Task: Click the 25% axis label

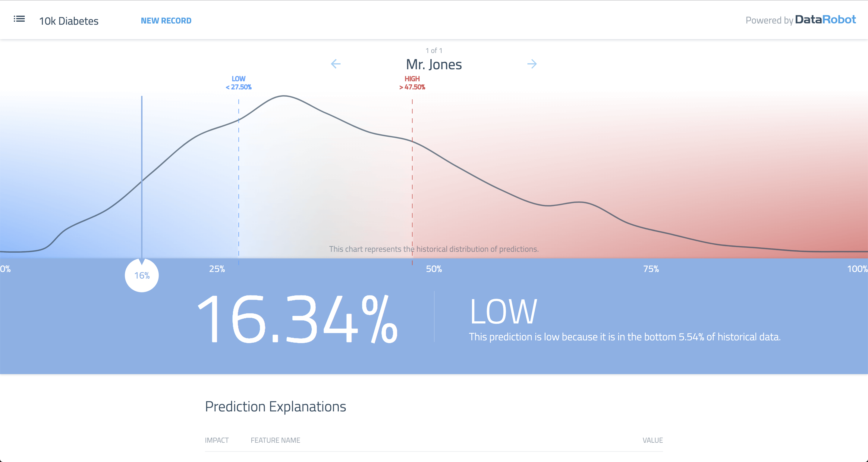Action: point(217,269)
